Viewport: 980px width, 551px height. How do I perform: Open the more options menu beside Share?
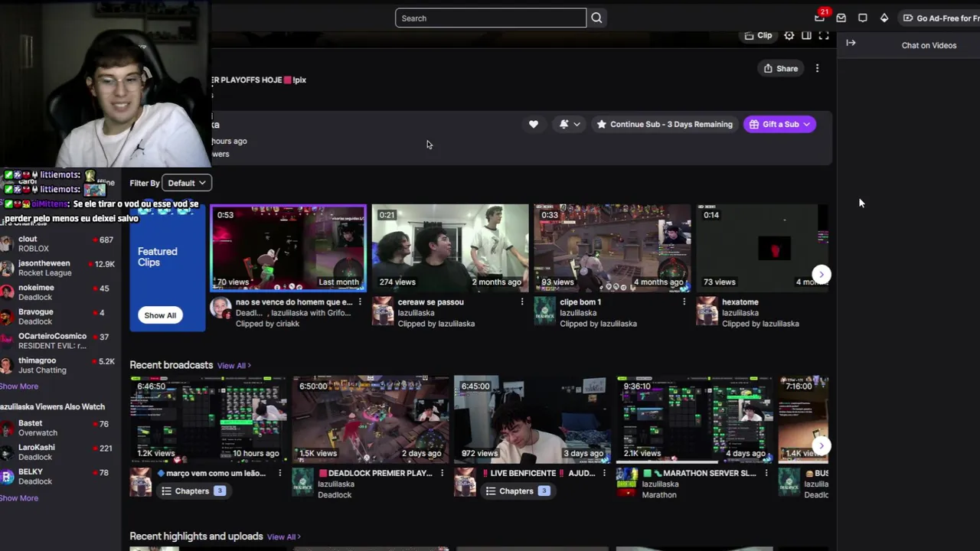coord(817,69)
